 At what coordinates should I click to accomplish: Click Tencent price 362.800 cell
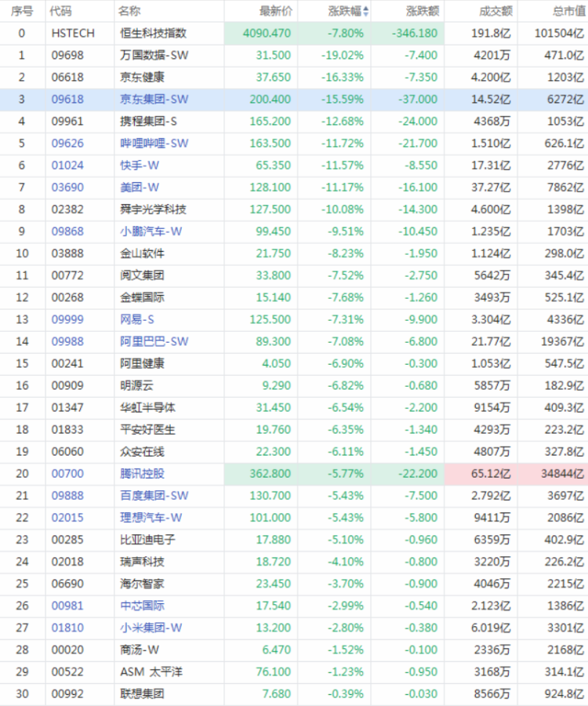point(270,474)
